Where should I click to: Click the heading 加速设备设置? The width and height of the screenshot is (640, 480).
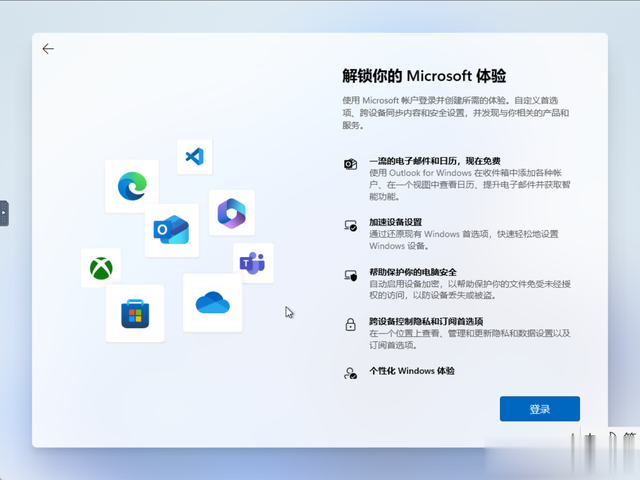click(396, 222)
